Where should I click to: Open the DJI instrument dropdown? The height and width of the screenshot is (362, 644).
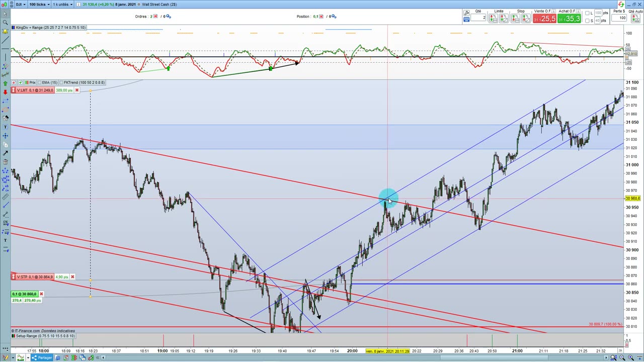click(x=21, y=4)
